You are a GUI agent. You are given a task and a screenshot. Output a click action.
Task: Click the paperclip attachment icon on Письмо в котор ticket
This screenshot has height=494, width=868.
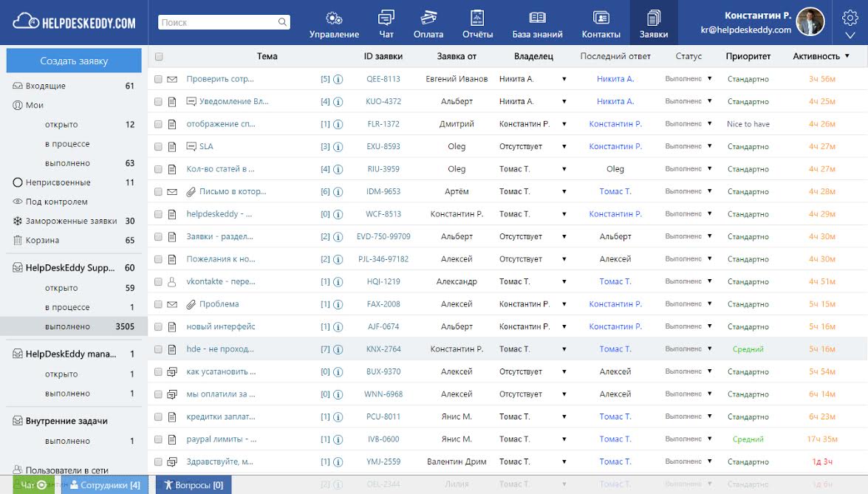[192, 191]
